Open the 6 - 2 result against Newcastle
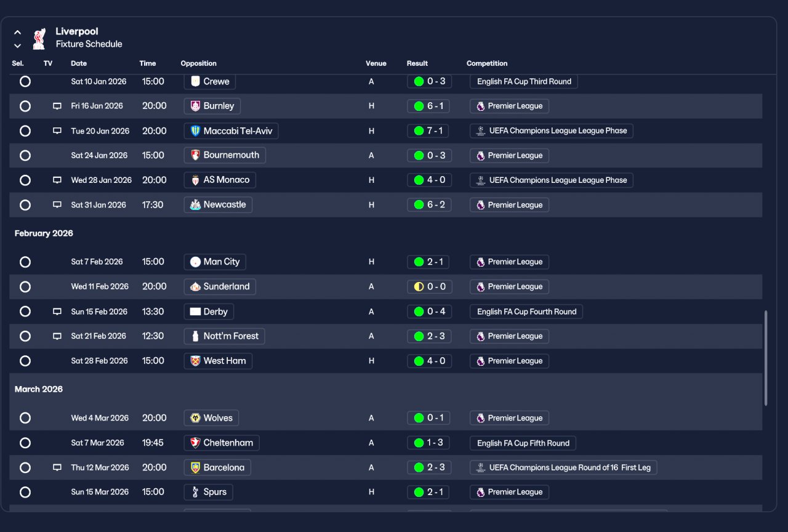Screen dimensions: 788x532 pos(429,204)
